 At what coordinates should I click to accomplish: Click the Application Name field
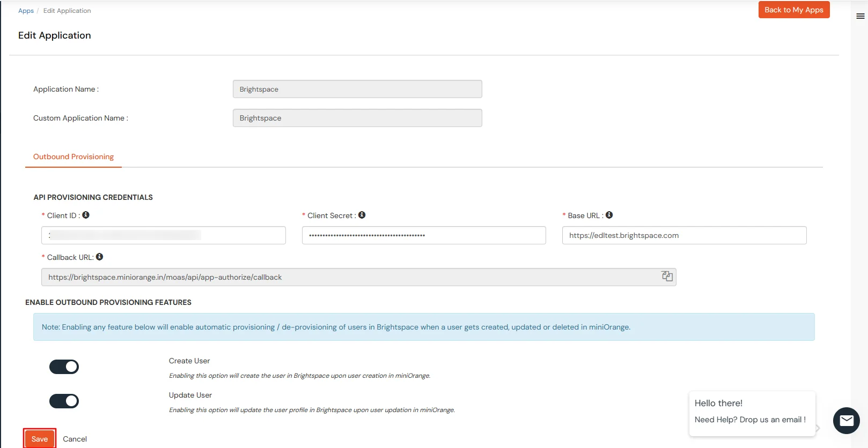[x=357, y=89]
